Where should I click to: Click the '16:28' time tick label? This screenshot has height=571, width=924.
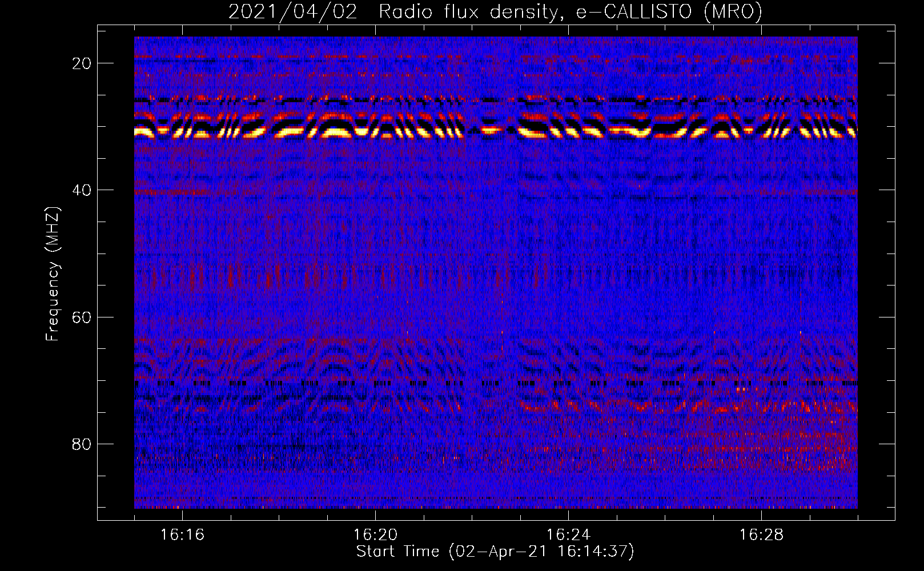point(761,535)
